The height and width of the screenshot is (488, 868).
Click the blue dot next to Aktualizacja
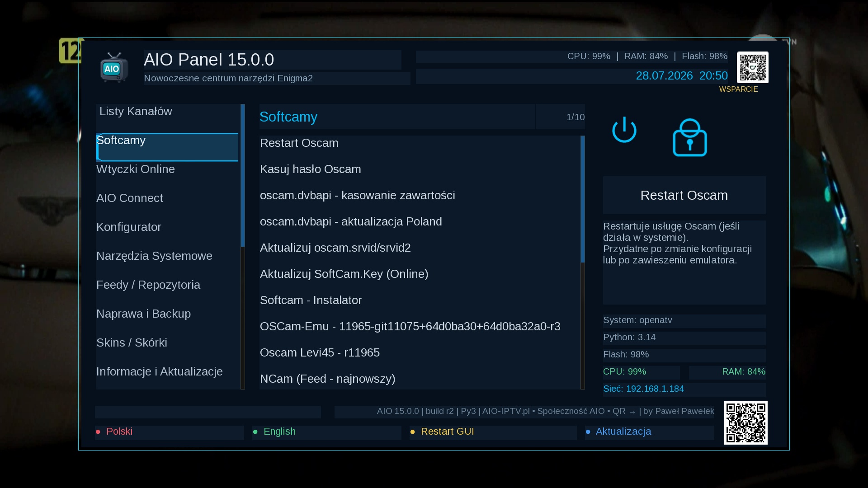[588, 432]
